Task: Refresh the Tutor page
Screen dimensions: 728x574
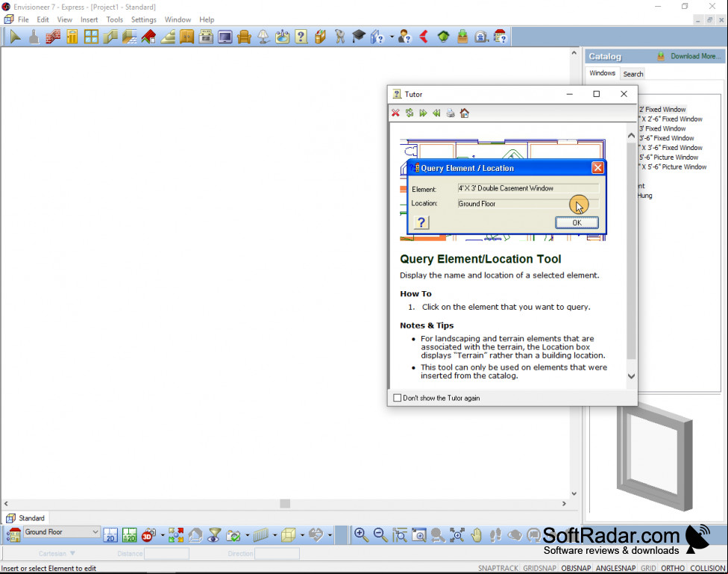Action: coord(409,113)
